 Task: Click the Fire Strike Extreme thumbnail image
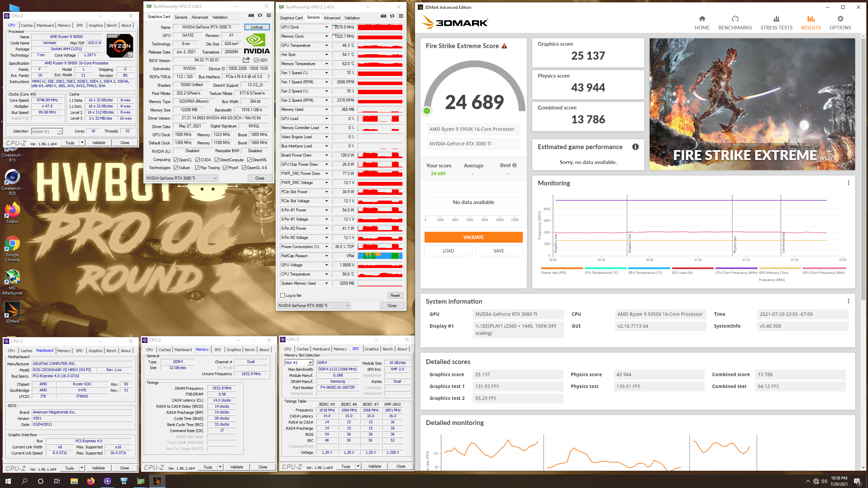pyautogui.click(x=752, y=104)
